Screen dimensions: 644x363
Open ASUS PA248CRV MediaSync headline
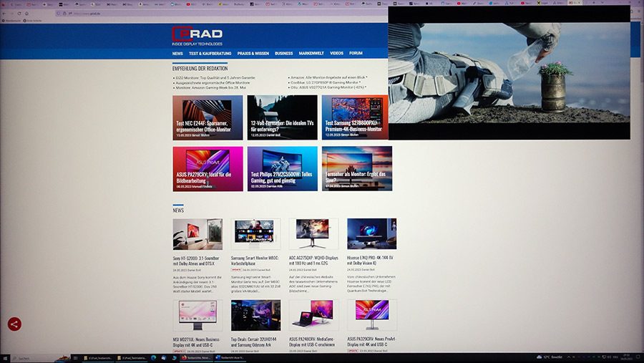pyautogui.click(x=312, y=342)
